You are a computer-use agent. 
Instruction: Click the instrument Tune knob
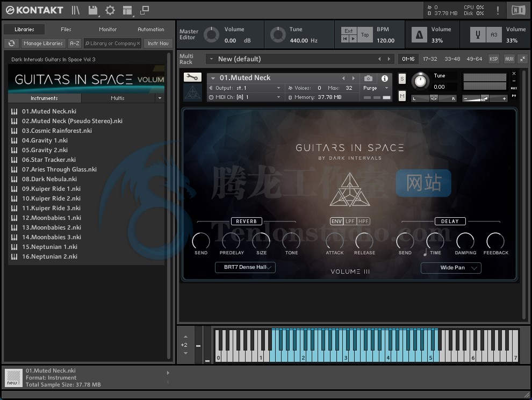[x=420, y=82]
